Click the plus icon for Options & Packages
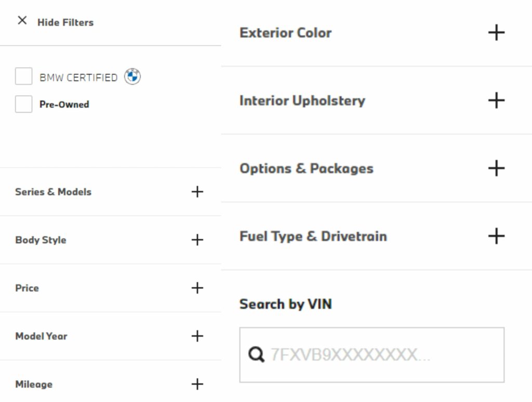Viewport: 532px width, 402px height. 497,168
